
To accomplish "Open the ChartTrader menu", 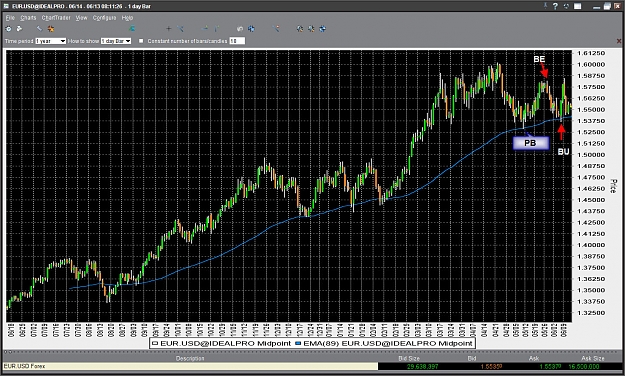I will click(56, 18).
